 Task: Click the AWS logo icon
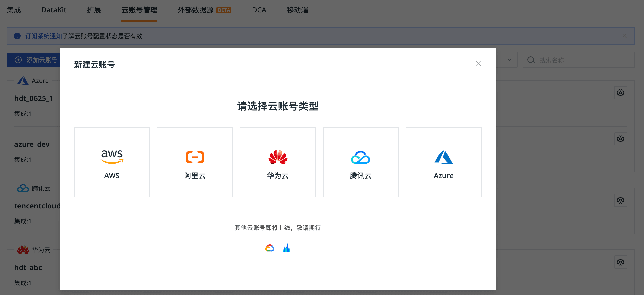[x=112, y=157]
